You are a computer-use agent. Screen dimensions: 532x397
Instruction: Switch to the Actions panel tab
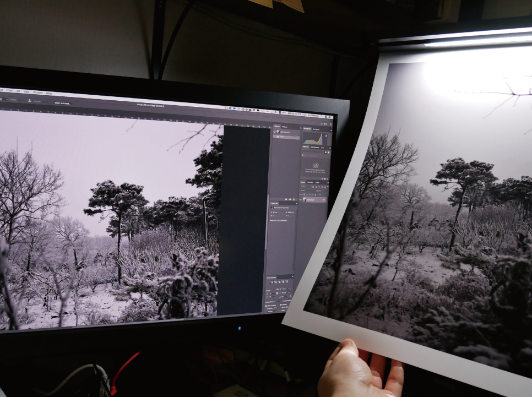click(285, 127)
